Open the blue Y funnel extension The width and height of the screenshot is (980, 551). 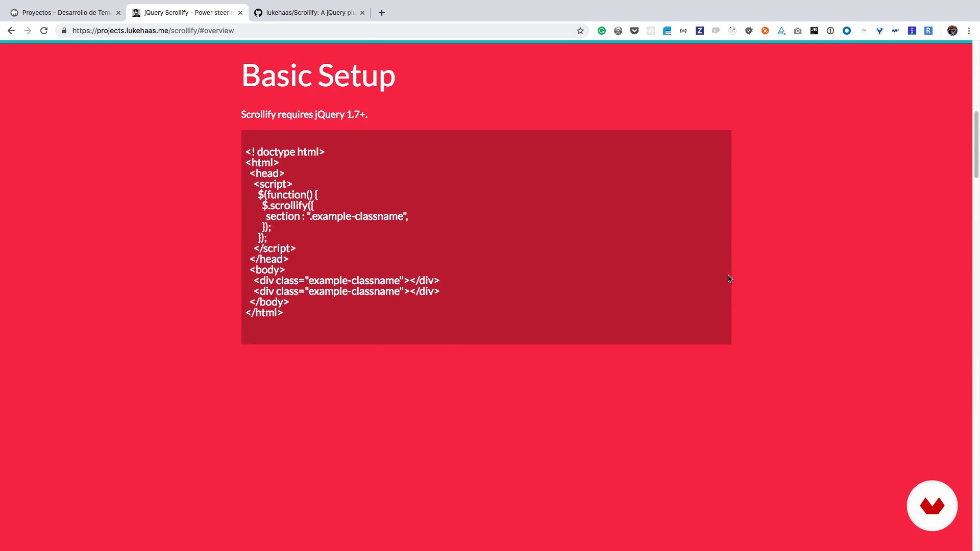click(x=879, y=31)
